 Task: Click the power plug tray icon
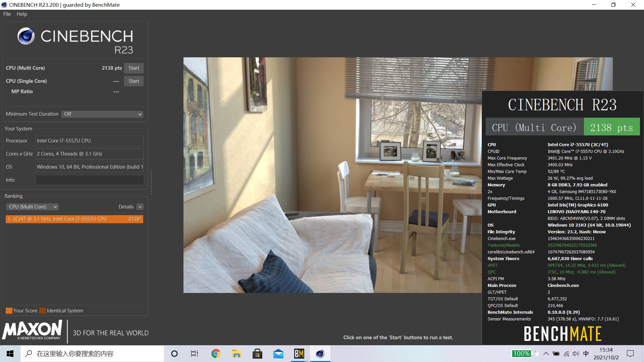[537, 353]
